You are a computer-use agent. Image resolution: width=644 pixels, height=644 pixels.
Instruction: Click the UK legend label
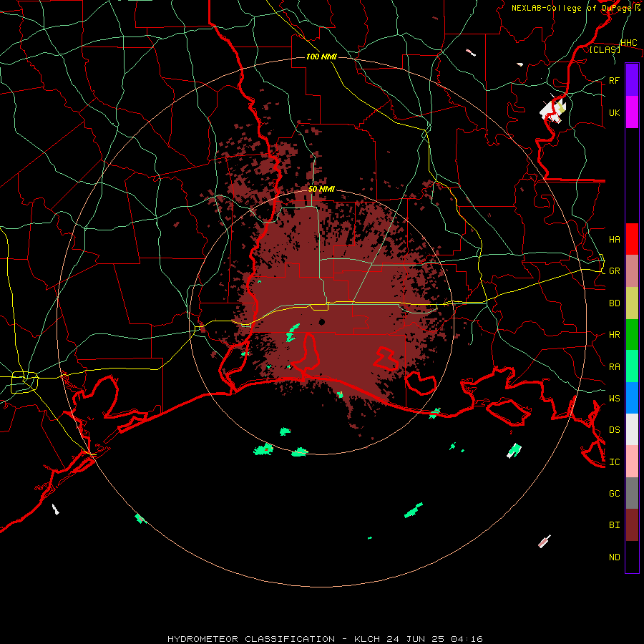point(614,112)
